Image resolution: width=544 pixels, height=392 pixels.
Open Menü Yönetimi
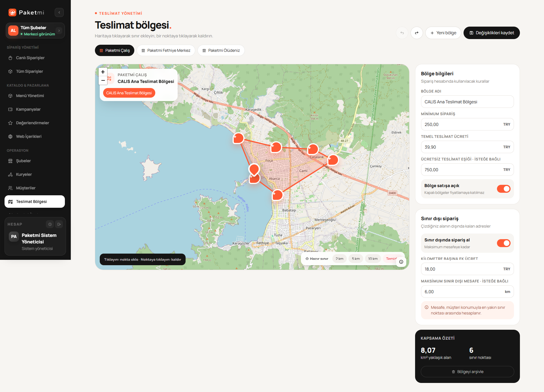[35, 96]
